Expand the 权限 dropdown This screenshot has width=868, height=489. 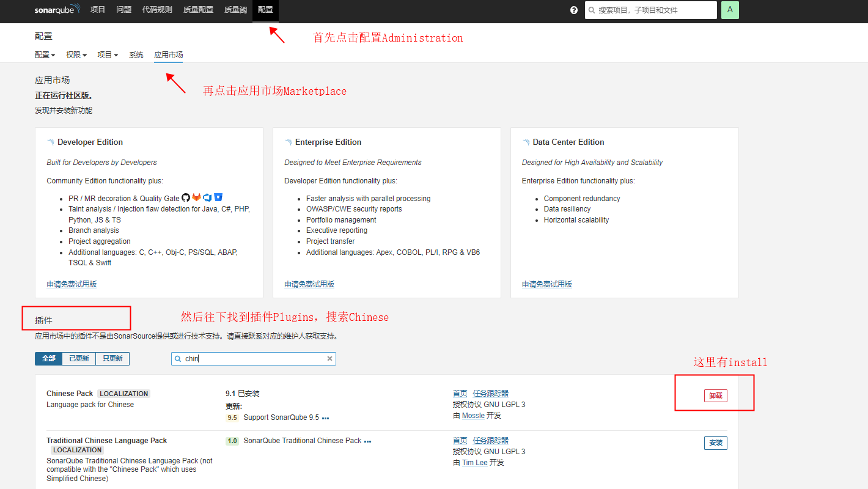click(x=76, y=55)
